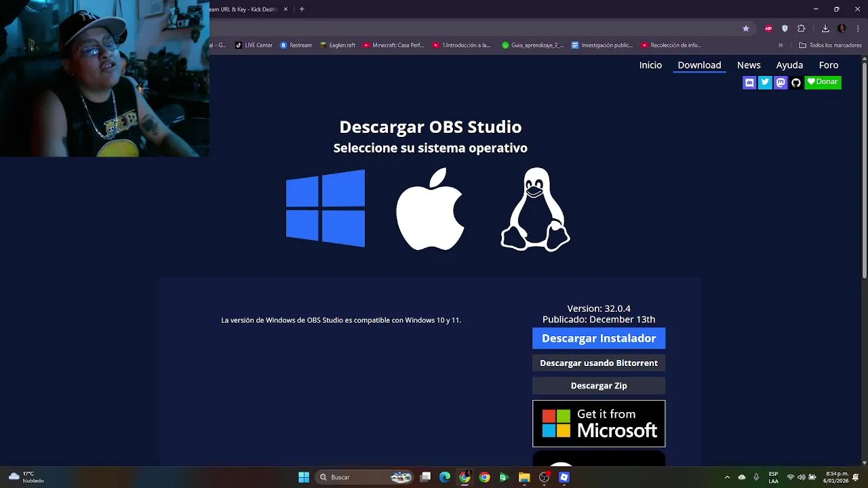Click the taskbar Buscar search box
The width and height of the screenshot is (868, 488).
[365, 477]
